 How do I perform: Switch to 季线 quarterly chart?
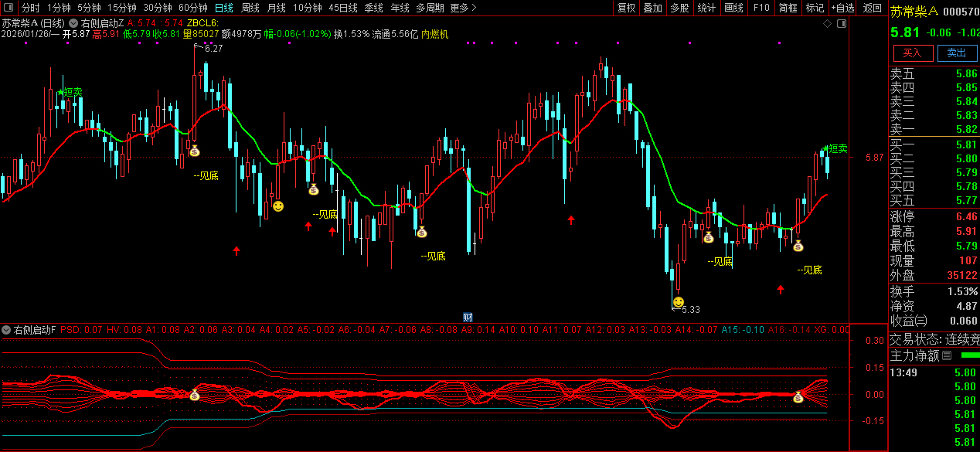click(x=374, y=8)
